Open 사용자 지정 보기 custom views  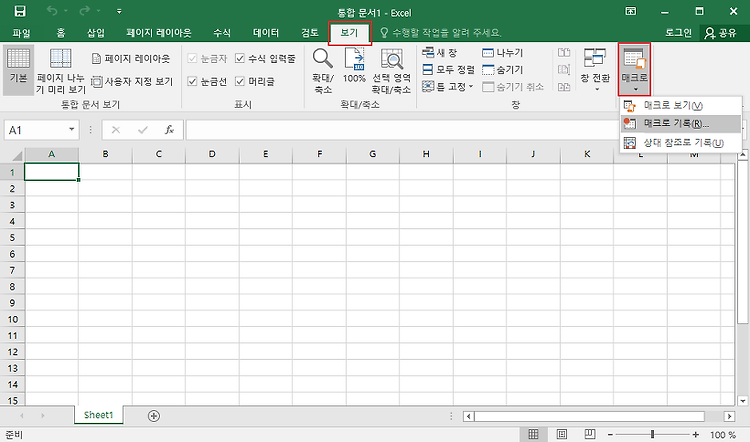132,82
